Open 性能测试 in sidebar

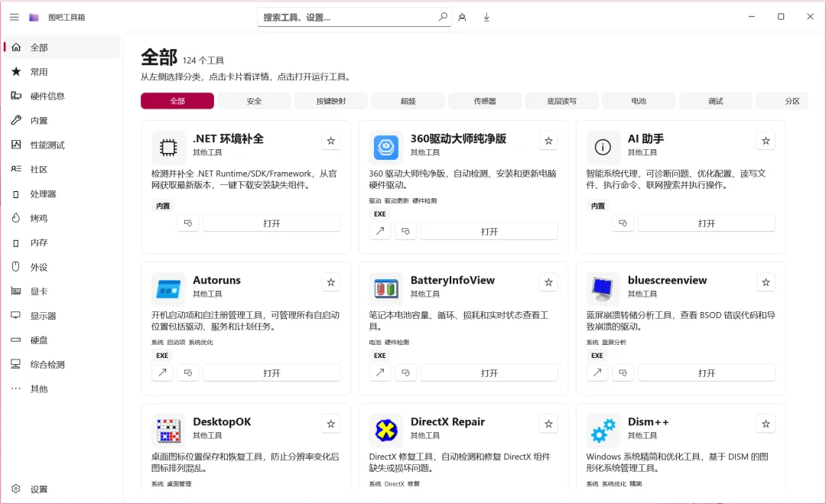click(62, 145)
